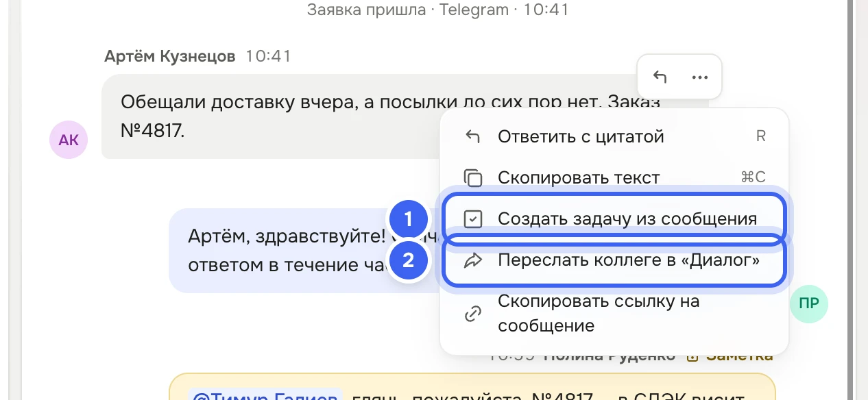Image resolution: width=868 pixels, height=400 pixels.
Task: Click the reply bubble starting "Артём, здравствуйте!"
Action: (305, 251)
